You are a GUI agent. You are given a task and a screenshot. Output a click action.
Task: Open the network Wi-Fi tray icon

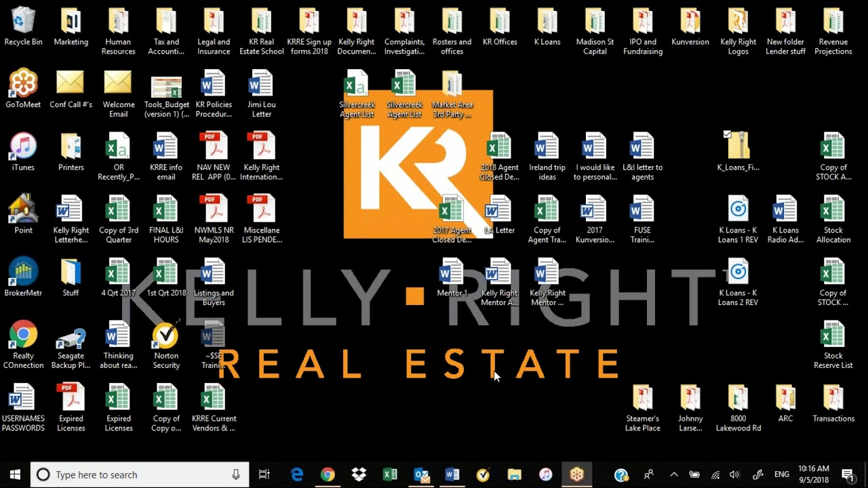coord(715,474)
